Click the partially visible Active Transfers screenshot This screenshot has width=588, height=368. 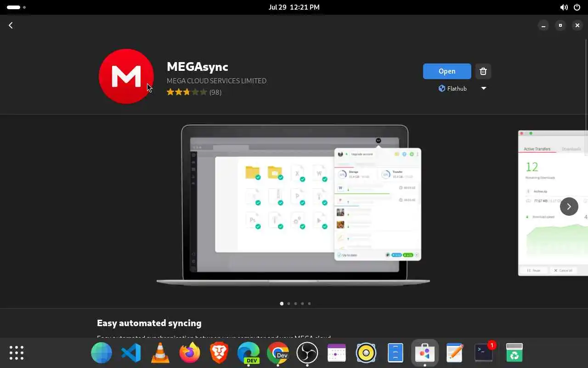553,203
